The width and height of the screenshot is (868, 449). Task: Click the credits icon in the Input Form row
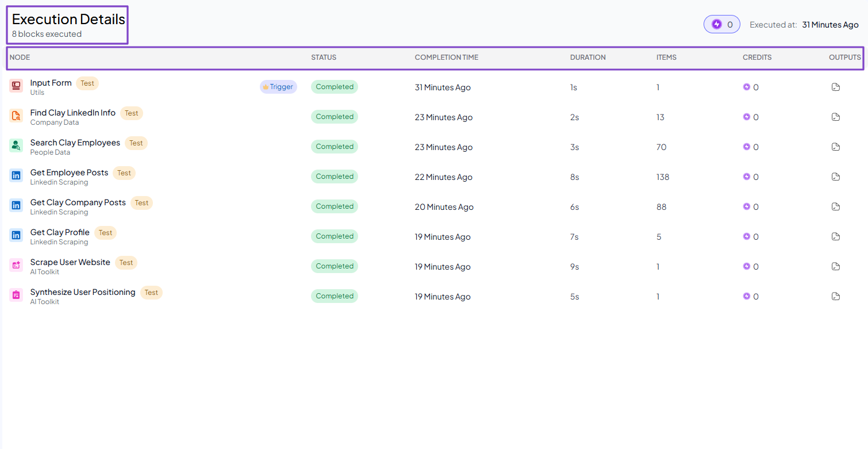click(x=747, y=87)
